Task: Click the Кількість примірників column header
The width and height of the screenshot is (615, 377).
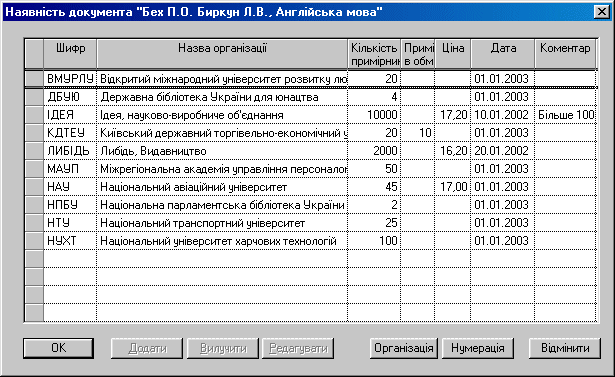Action: (x=374, y=54)
